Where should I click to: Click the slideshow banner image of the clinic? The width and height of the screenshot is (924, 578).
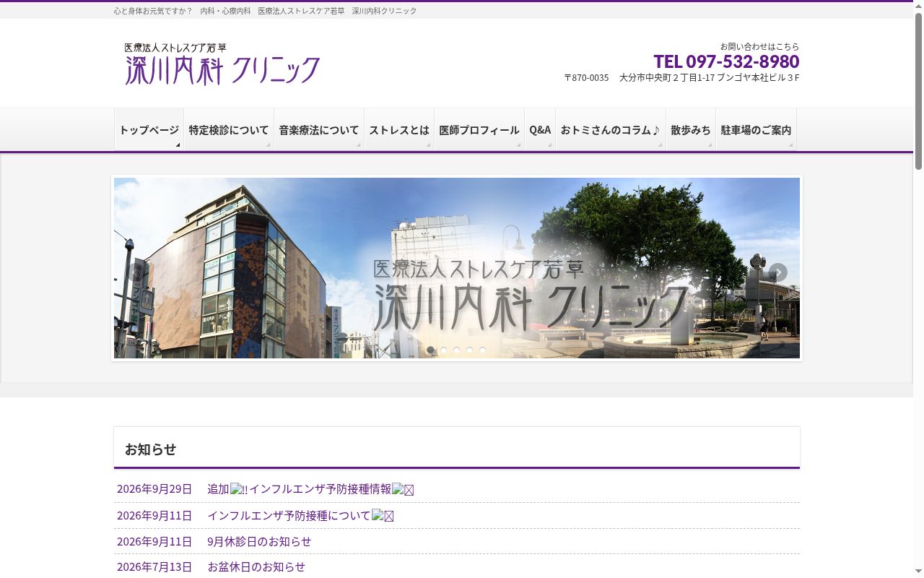point(457,268)
